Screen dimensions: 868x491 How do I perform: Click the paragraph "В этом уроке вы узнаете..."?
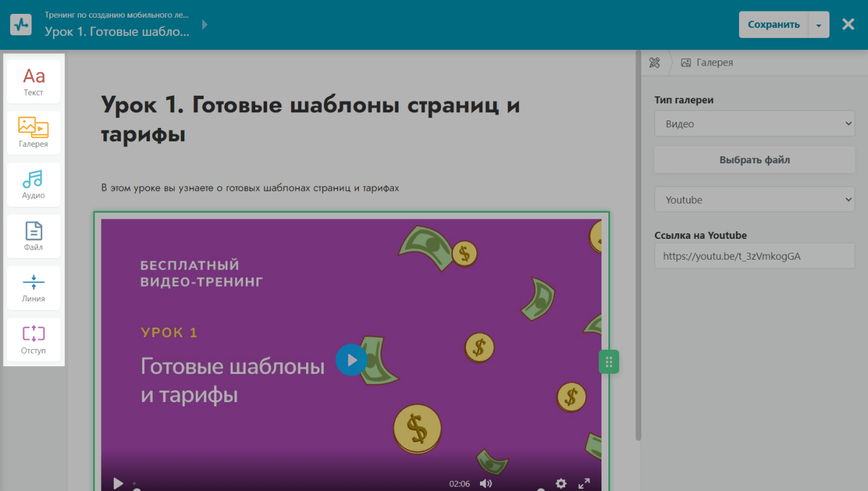pyautogui.click(x=250, y=188)
